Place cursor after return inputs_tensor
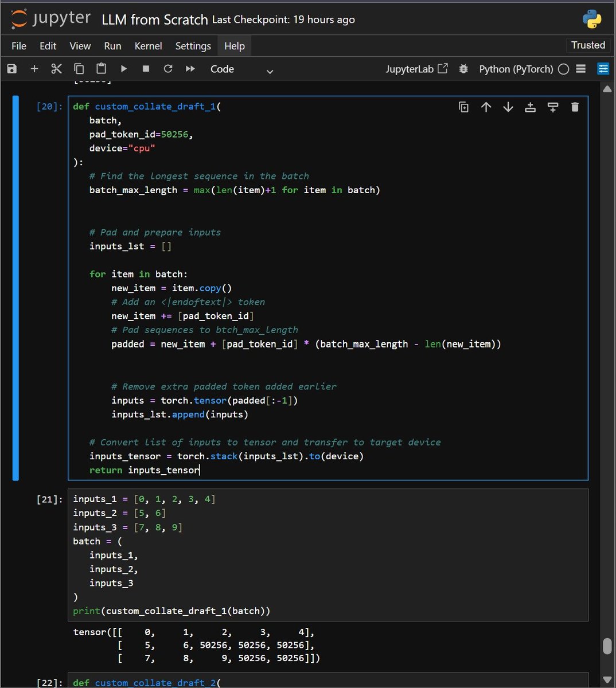Image resolution: width=616 pixels, height=688 pixels. (x=200, y=470)
